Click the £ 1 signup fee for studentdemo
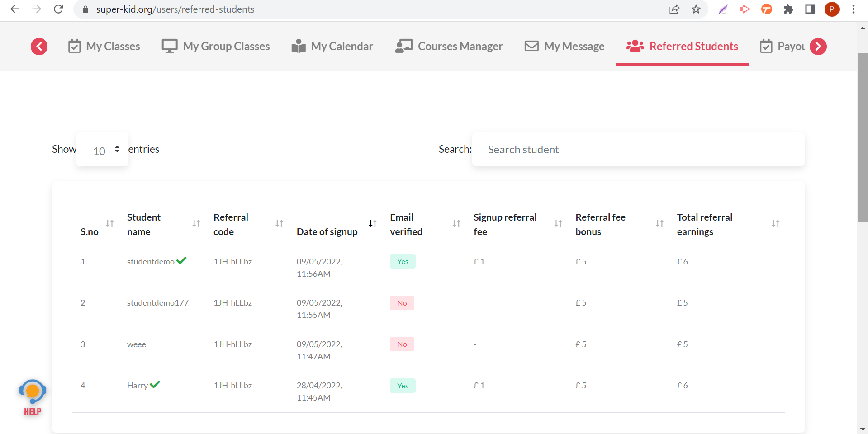868x434 pixels. [x=479, y=261]
